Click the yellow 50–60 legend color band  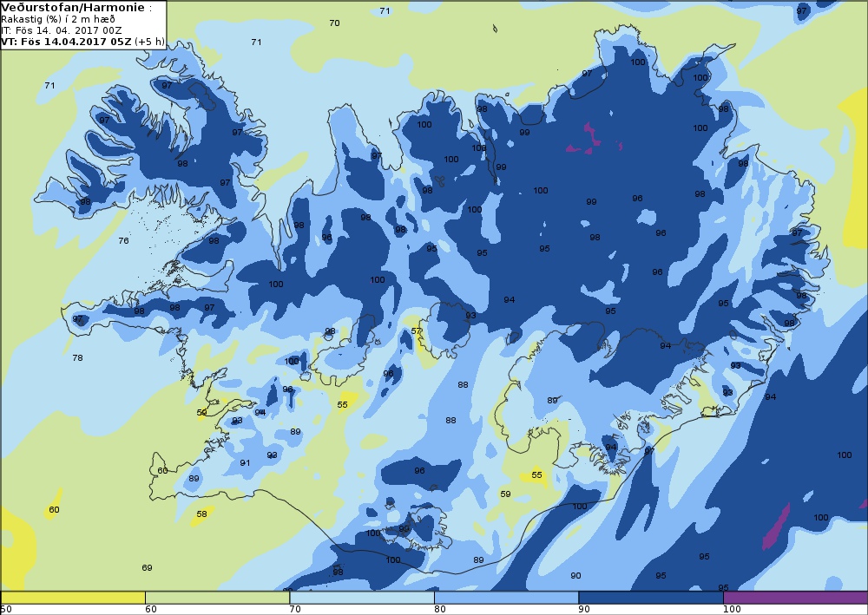73,598
